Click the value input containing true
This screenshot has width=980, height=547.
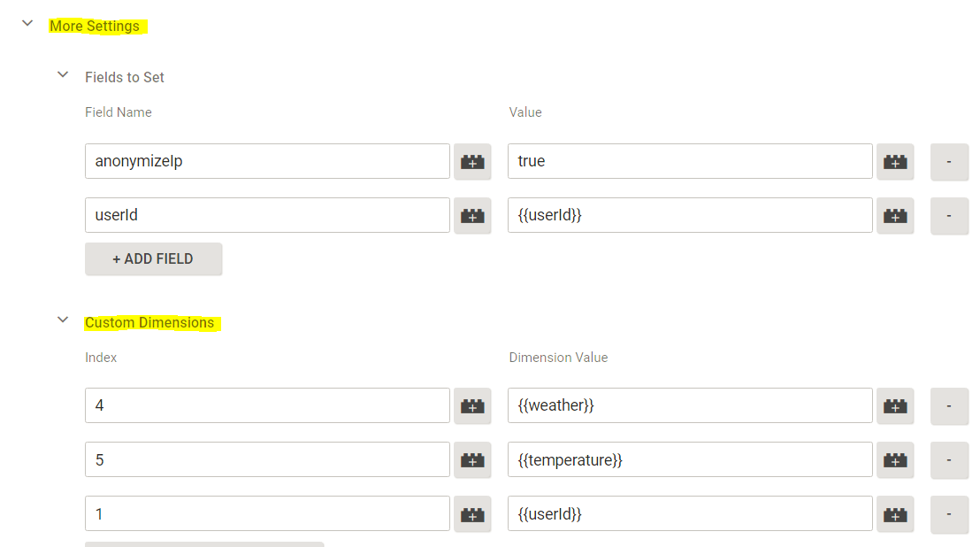(690, 162)
